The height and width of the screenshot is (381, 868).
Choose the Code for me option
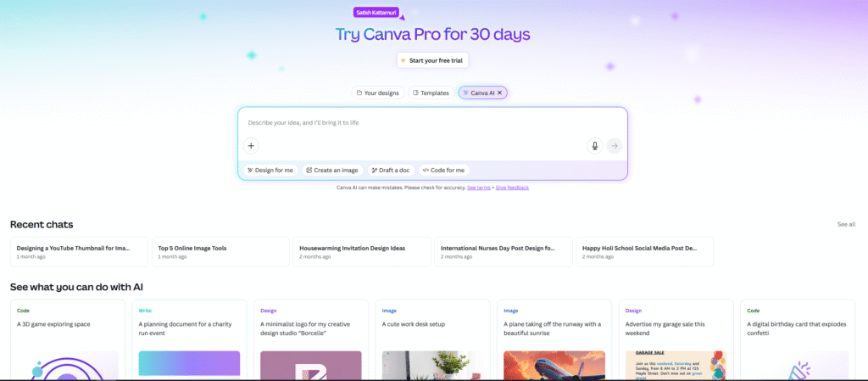point(444,170)
